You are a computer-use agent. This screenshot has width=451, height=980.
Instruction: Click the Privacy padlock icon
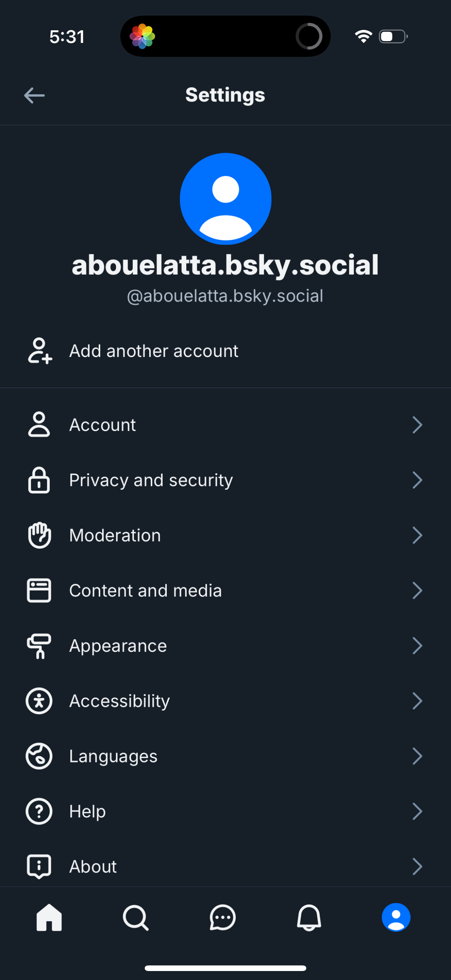[x=39, y=480]
